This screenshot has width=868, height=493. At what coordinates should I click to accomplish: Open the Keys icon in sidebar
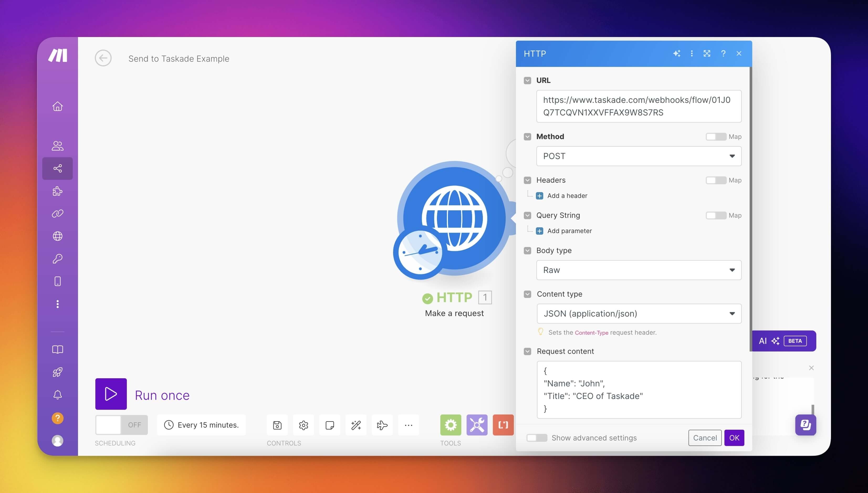[x=57, y=259]
